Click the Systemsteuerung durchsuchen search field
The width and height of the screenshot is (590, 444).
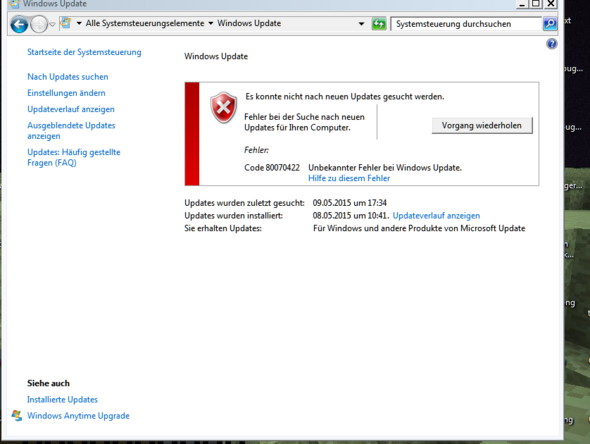click(466, 24)
